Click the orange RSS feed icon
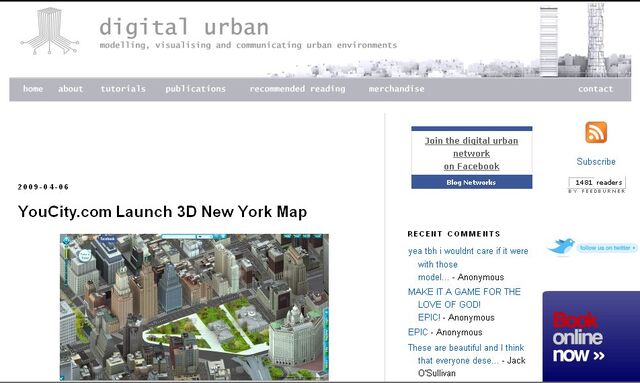Image resolution: width=640 pixels, height=383 pixels. [596, 132]
